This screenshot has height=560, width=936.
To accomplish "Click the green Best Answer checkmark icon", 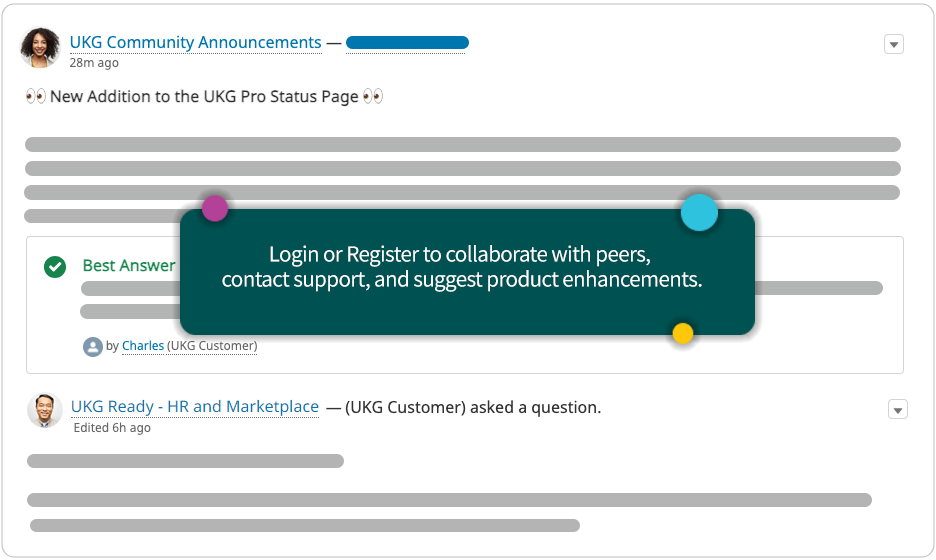I will [x=55, y=266].
